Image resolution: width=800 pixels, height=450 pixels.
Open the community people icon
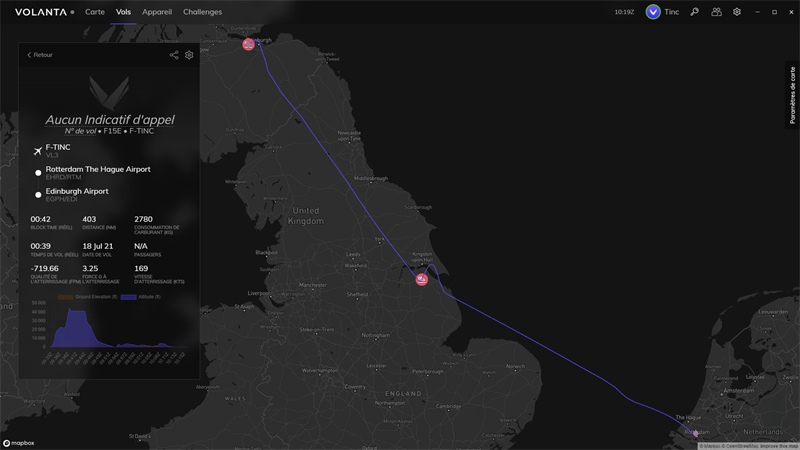[716, 12]
